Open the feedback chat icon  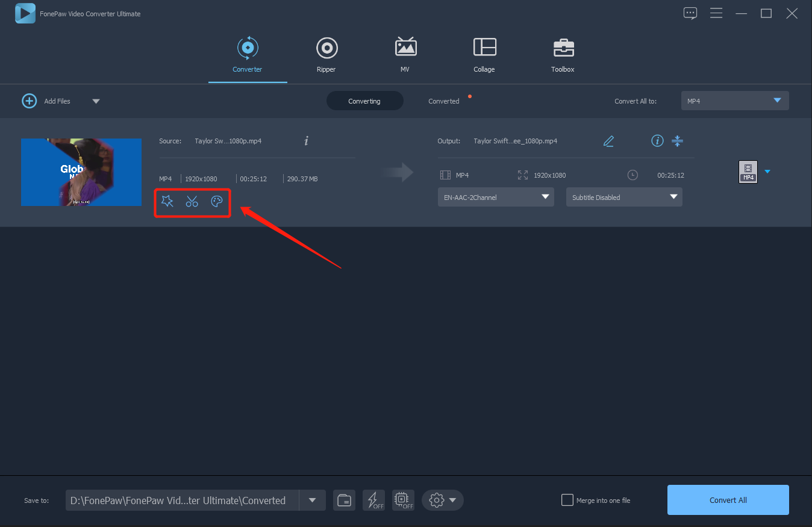point(690,13)
